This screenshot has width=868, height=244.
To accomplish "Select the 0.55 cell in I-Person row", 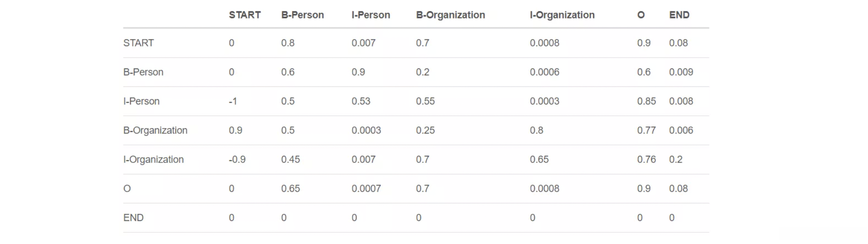I will point(425,101).
